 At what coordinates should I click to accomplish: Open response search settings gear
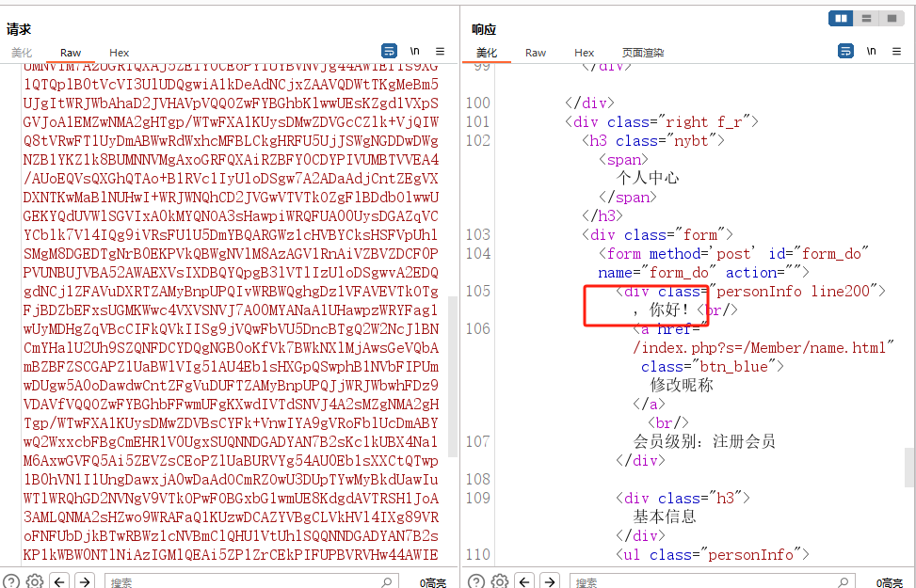tap(500, 581)
